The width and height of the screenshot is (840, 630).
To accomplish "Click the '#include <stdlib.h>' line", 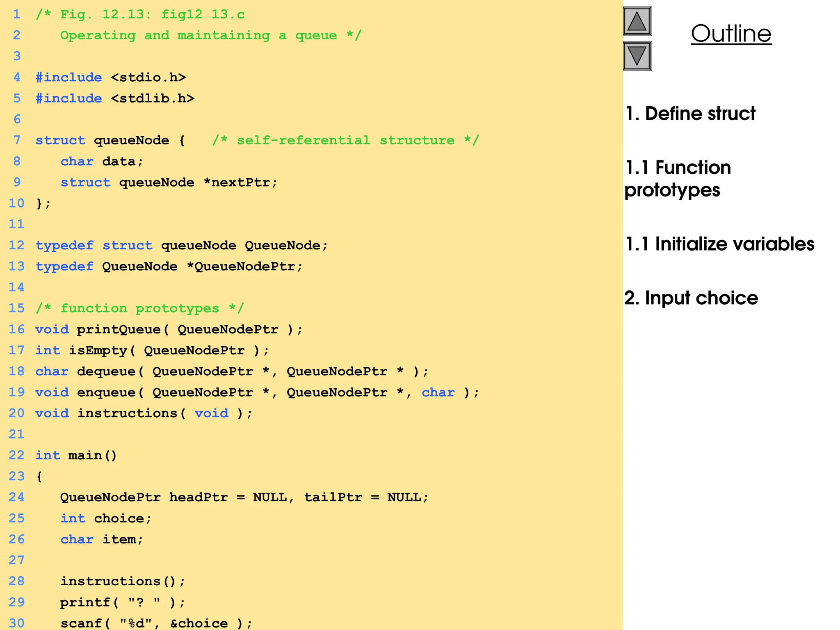I will (115, 98).
